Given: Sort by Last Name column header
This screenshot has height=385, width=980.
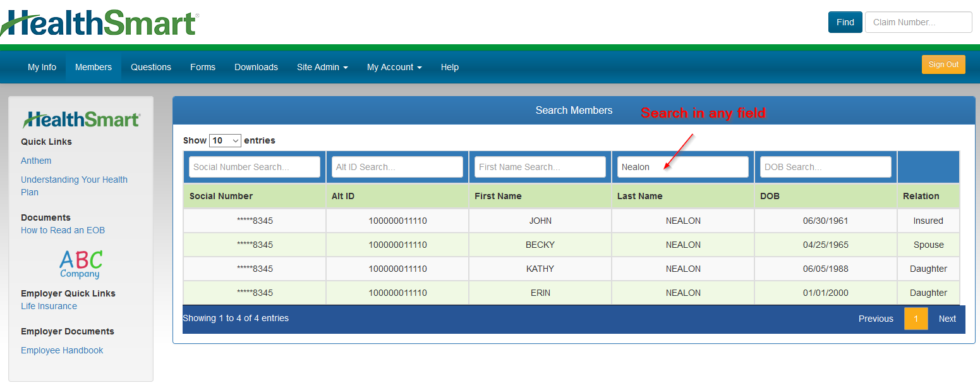Looking at the screenshot, I should pyautogui.click(x=683, y=196).
